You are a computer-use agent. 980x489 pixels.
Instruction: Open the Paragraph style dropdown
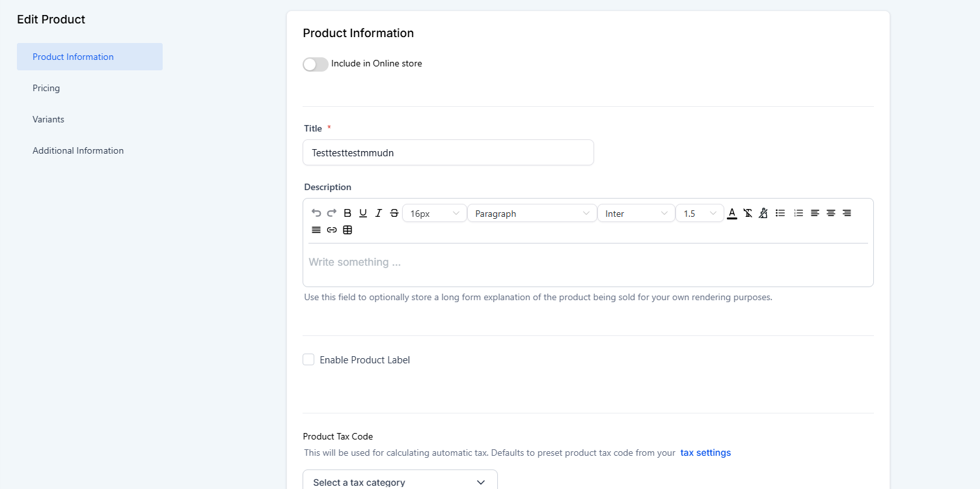pos(532,214)
